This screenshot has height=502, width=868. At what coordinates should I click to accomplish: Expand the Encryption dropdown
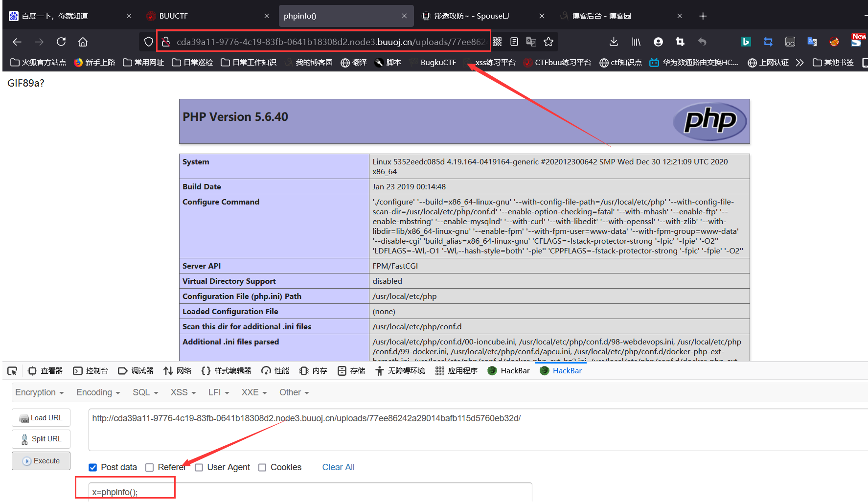point(39,392)
